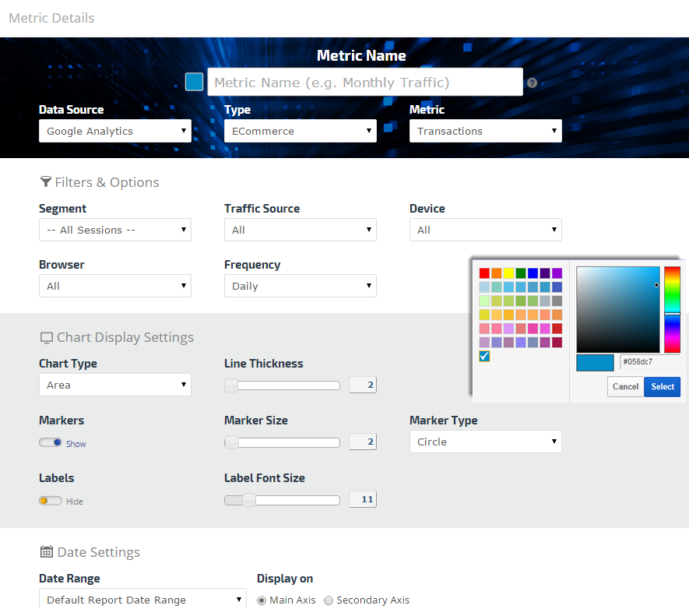Click the Filters & Options funnel icon
This screenshot has width=689, height=616.
pyautogui.click(x=45, y=182)
